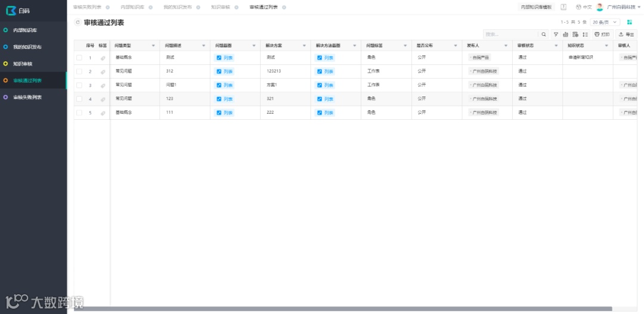Close the 审核通过列表 tab
The width and height of the screenshot is (644, 314).
(284, 7)
